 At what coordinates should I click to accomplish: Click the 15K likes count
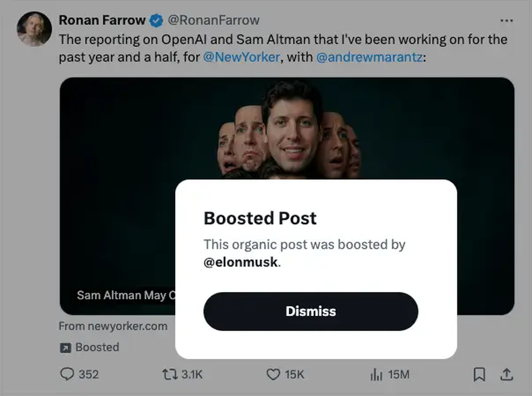(x=293, y=374)
